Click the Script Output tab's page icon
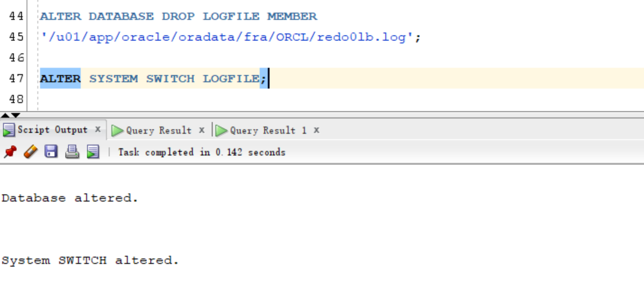 pos(8,130)
